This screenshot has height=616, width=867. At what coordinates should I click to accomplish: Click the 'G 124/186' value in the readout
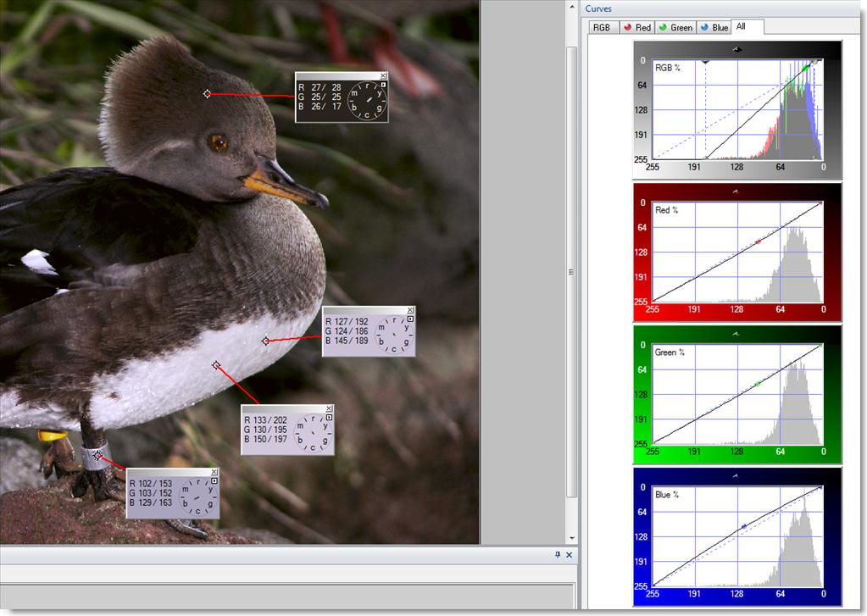point(347,331)
